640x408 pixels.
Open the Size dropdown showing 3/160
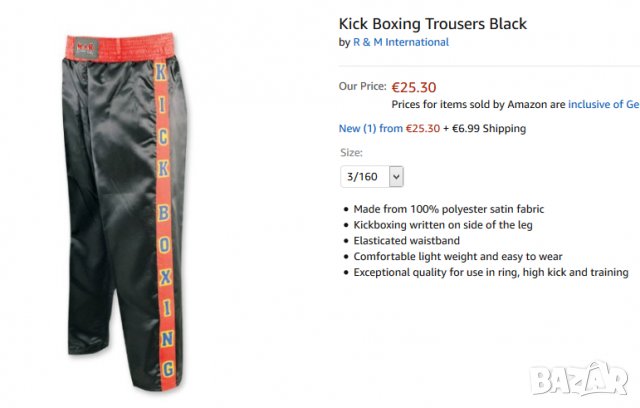(371, 176)
